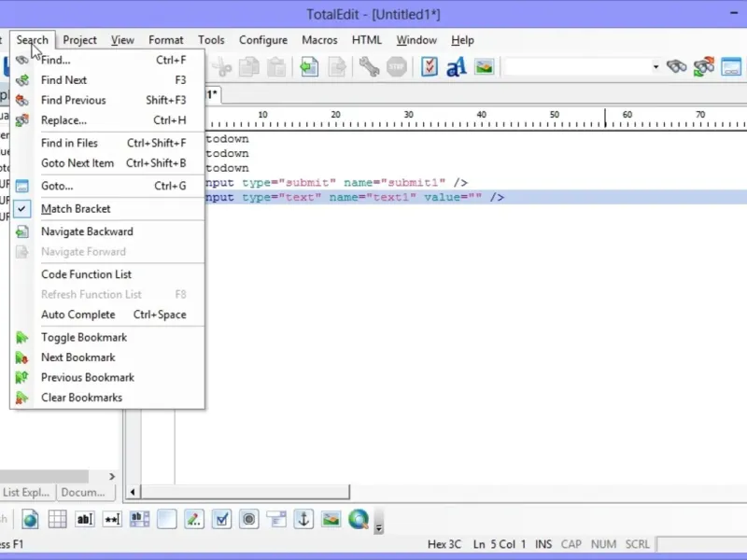
Task: Click the globe magnifier browser preview icon
Action: [x=359, y=519]
